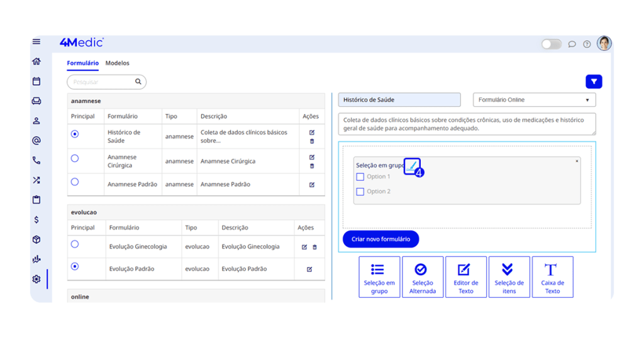Click the blue filter funnel button
Viewport: 644px width, 338px height.
point(594,82)
